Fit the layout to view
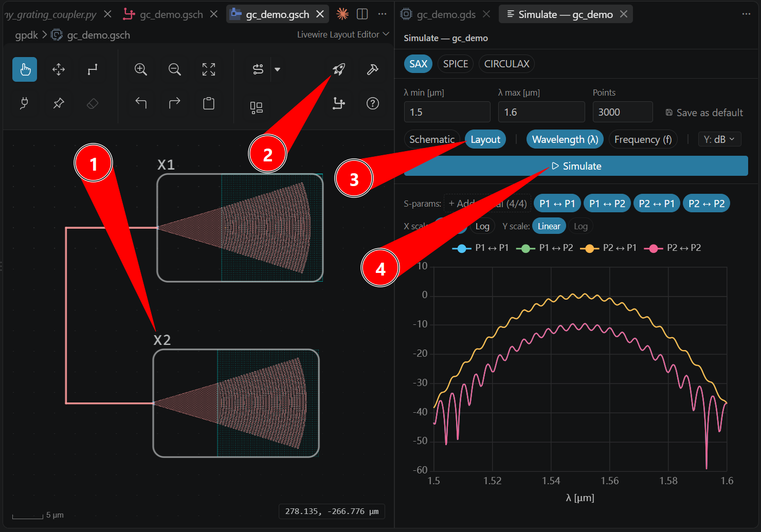The image size is (761, 532). (209, 69)
